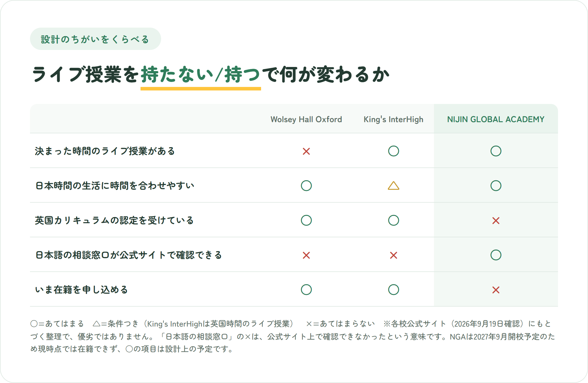Click Wolsey Hall circle in 英国カリキュラム row
The width and height of the screenshot is (588, 383).
coord(306,220)
